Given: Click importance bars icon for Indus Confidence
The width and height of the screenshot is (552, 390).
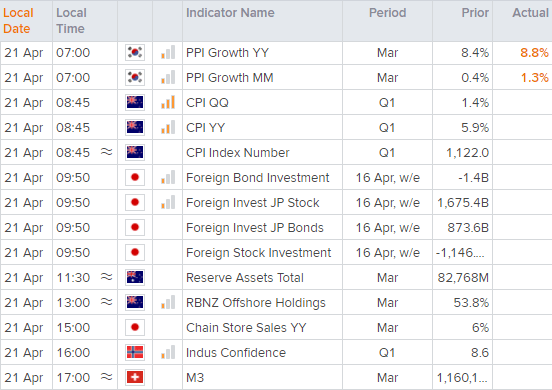Looking at the screenshot, I should pyautogui.click(x=168, y=352).
